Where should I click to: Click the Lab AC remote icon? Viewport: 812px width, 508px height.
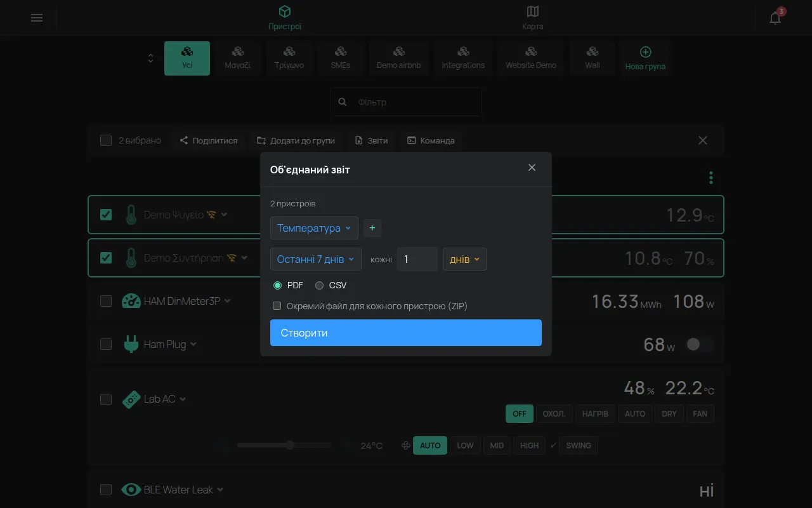pyautogui.click(x=131, y=399)
